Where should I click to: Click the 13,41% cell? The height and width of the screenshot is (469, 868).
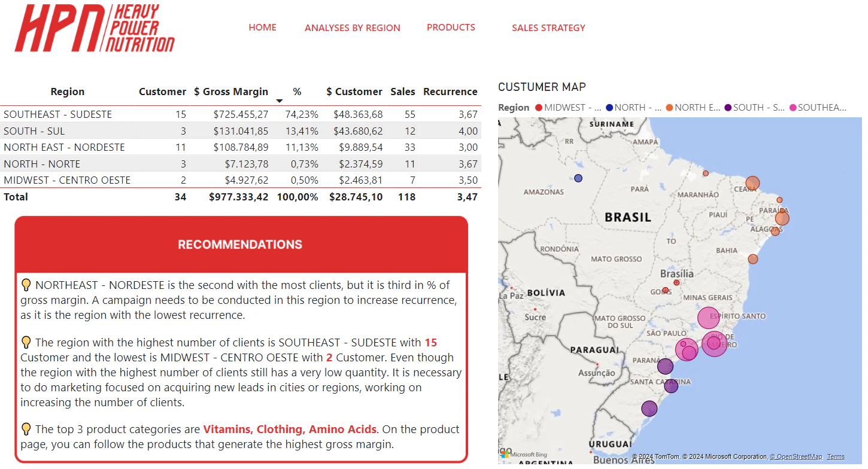(302, 131)
